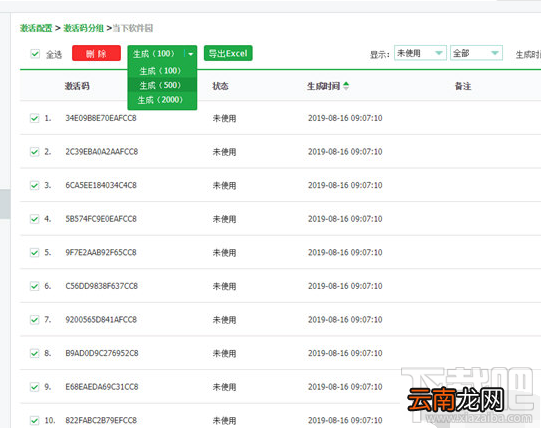
Task: Go to 激活配置 breadcrumb link
Action: (x=36, y=28)
